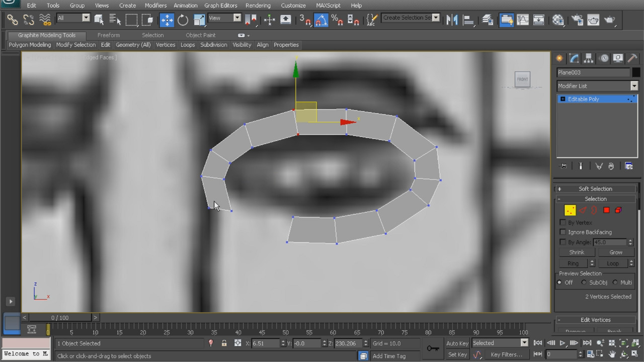Click the Shrink selection button
Screen dimensions: 644x362
pyautogui.click(x=577, y=252)
